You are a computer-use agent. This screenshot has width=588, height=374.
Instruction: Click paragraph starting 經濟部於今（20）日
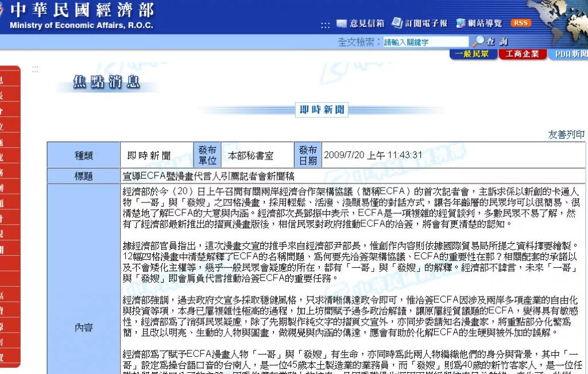(x=351, y=208)
